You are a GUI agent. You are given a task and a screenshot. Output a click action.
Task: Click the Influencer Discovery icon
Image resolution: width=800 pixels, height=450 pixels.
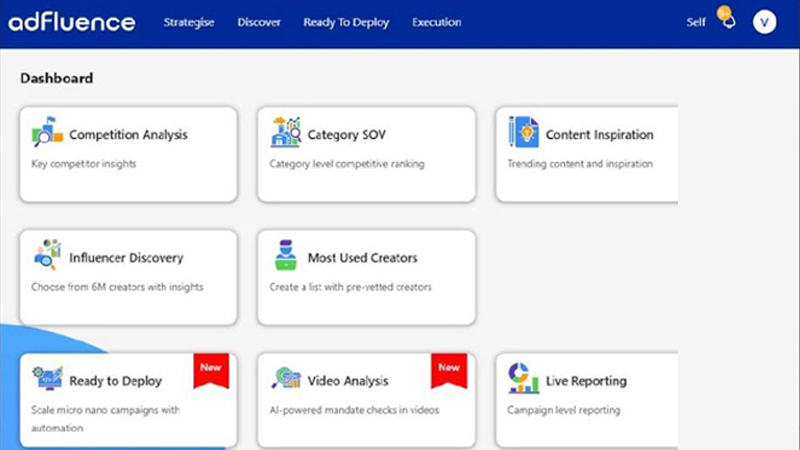(47, 256)
